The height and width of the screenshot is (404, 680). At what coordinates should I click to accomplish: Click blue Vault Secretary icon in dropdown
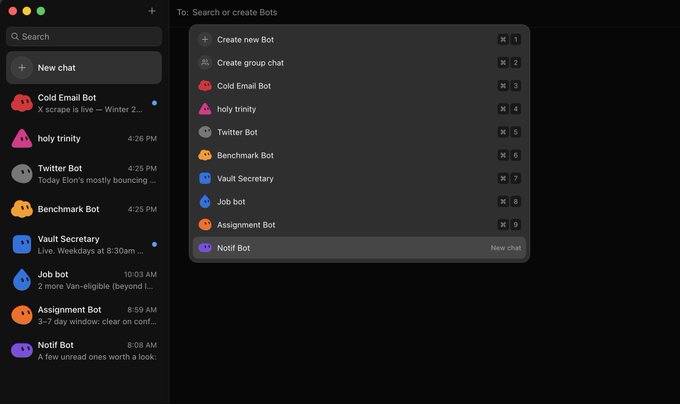[x=205, y=179]
